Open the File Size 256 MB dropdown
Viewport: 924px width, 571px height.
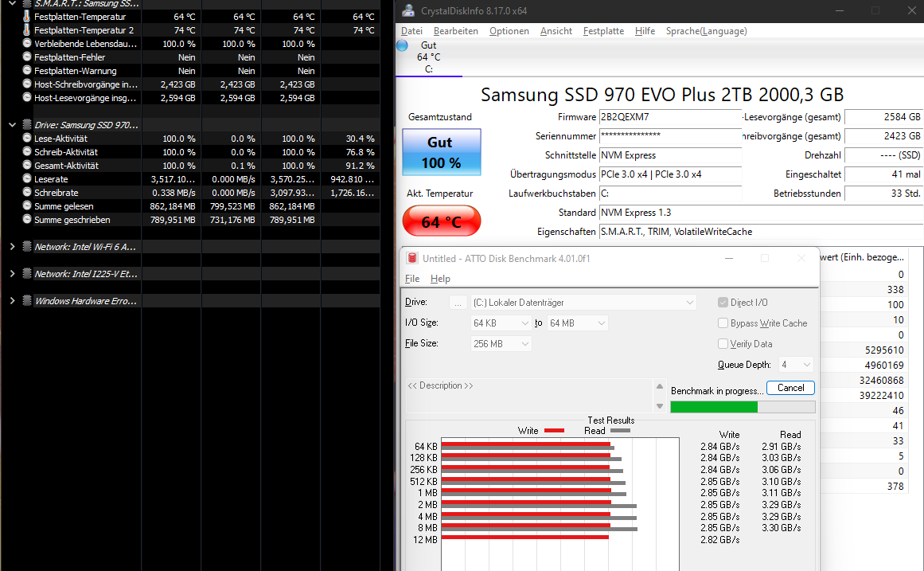[501, 344]
